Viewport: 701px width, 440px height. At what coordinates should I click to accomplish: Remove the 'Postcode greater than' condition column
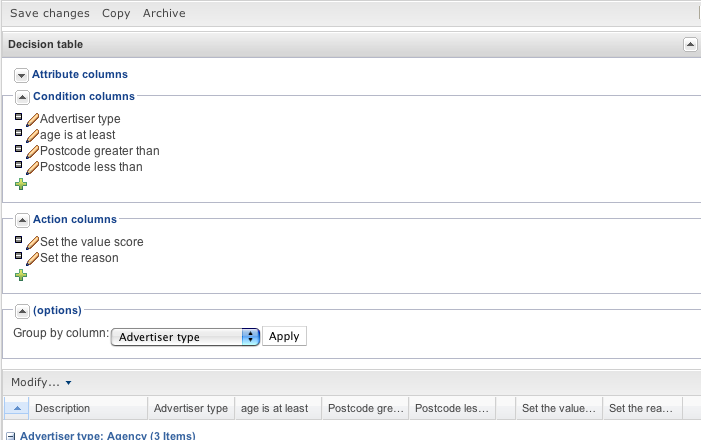tap(18, 149)
